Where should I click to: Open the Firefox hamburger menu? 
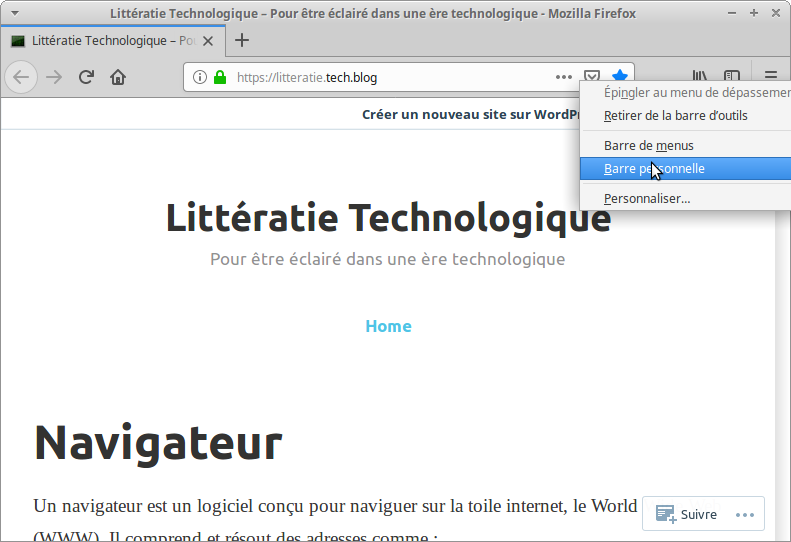771,77
